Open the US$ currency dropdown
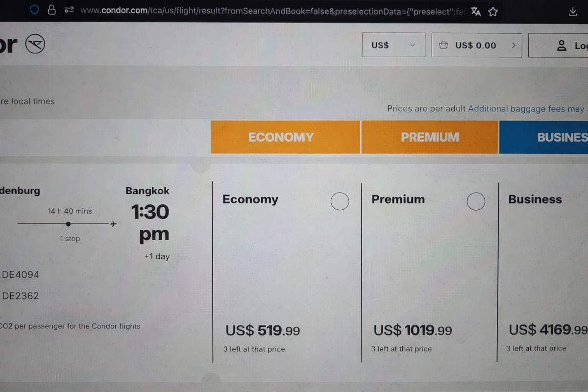Screen dimensions: 588x392 393,45
